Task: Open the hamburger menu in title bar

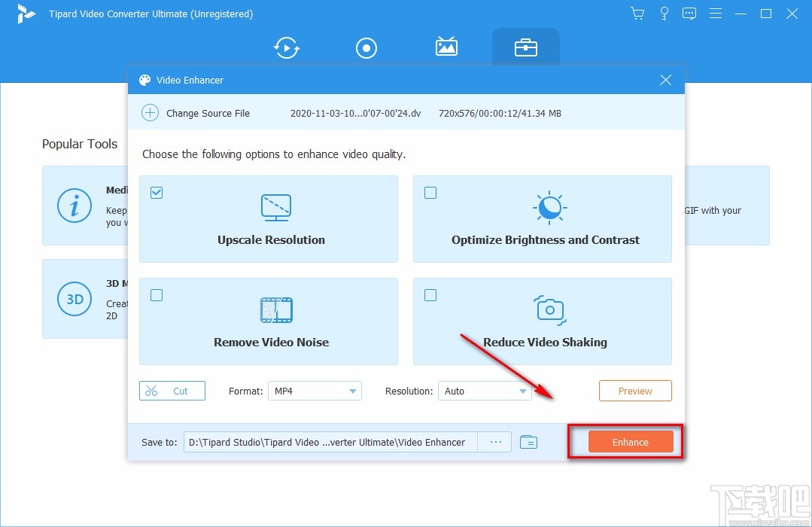Action: pyautogui.click(x=716, y=13)
